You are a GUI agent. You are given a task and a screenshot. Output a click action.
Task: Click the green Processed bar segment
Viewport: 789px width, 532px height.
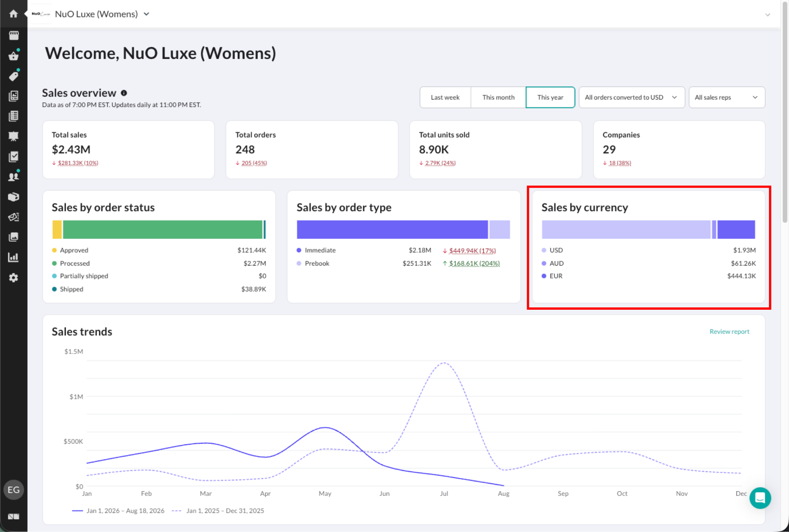coord(163,230)
